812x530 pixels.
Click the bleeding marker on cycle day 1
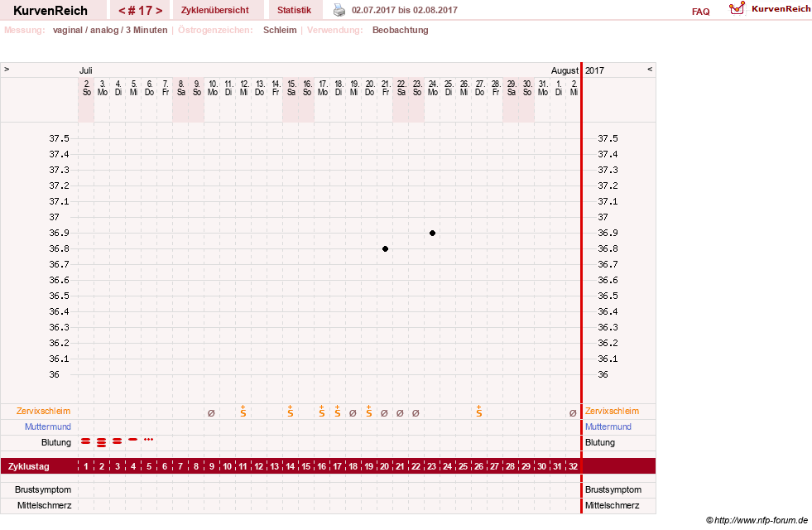point(86,441)
